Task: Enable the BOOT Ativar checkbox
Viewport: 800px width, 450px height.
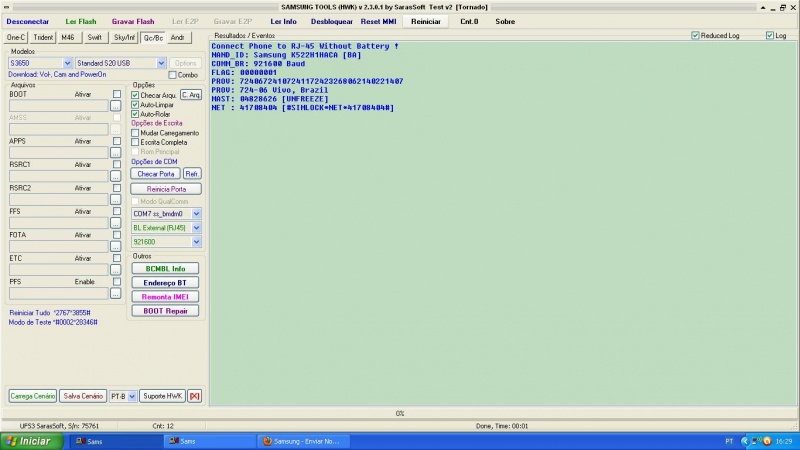Action: tap(117, 94)
